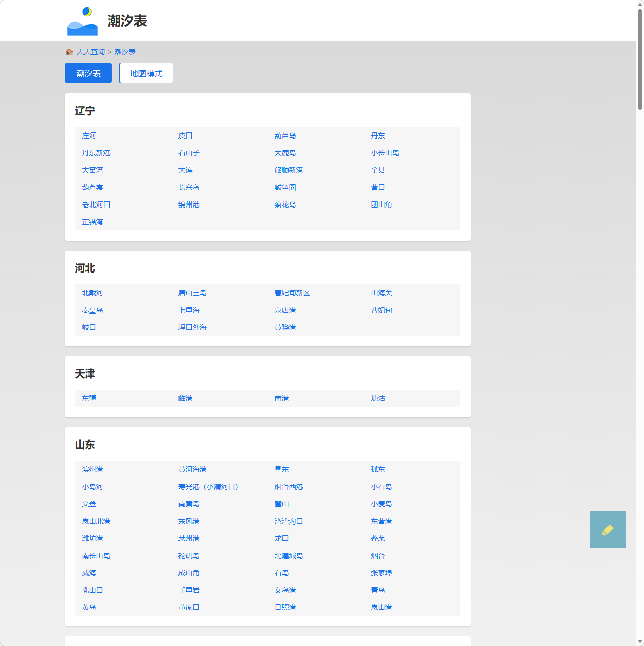Click the floating pencil edit button

[x=607, y=529]
